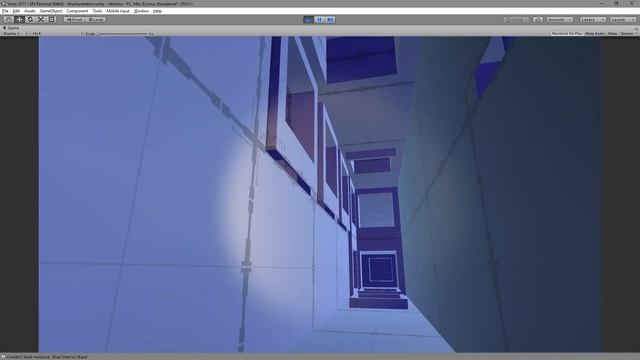This screenshot has width=640, height=360.
Task: Open the Mobile Input menu
Action: click(x=118, y=11)
